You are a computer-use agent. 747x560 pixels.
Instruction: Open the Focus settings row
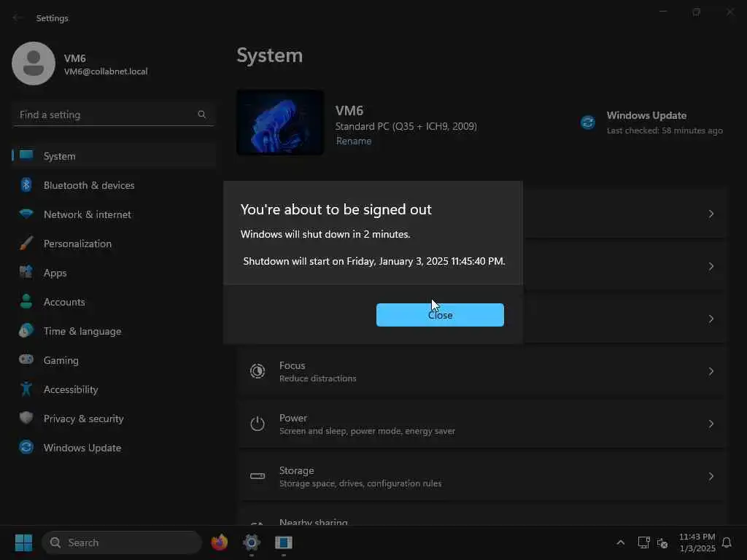[x=482, y=371]
